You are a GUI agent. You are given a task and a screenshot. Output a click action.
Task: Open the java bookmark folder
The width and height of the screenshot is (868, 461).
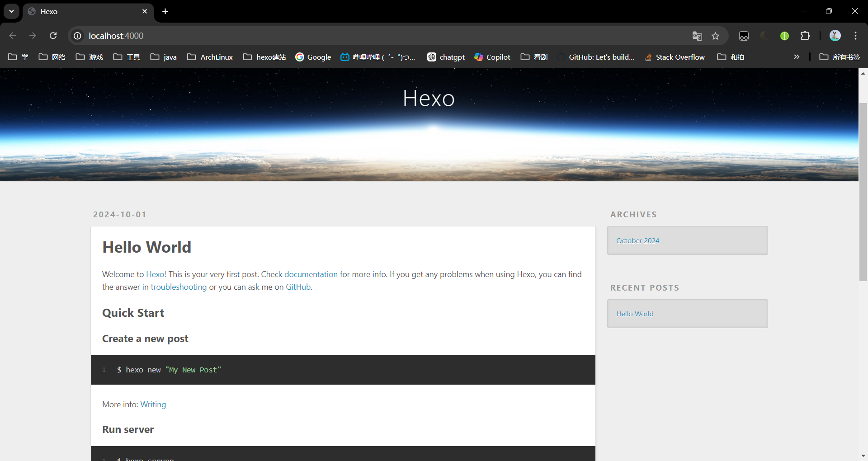pyautogui.click(x=164, y=57)
